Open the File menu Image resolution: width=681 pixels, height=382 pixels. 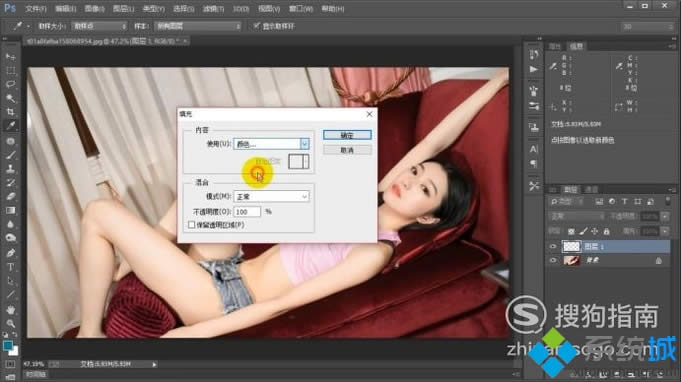(36, 9)
